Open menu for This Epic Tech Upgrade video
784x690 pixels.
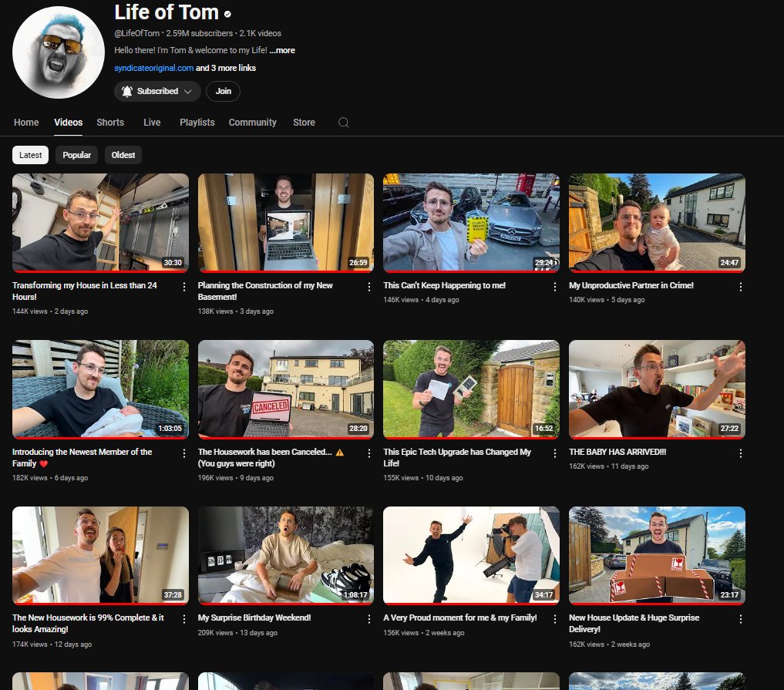pyautogui.click(x=554, y=453)
